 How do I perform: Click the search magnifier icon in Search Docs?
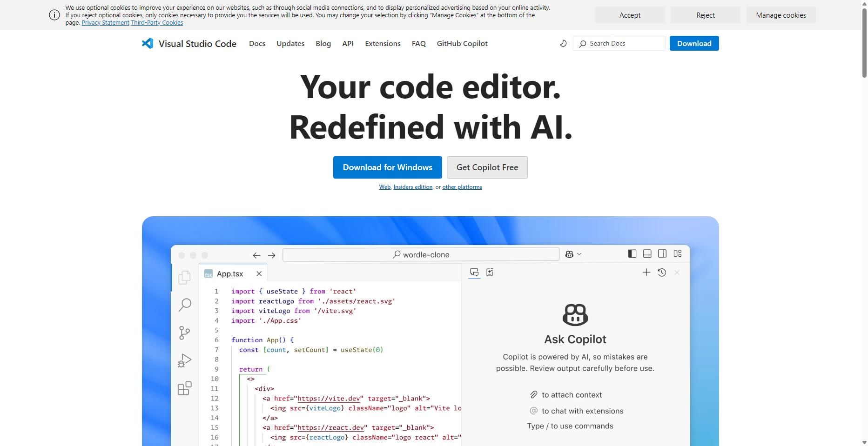583,44
